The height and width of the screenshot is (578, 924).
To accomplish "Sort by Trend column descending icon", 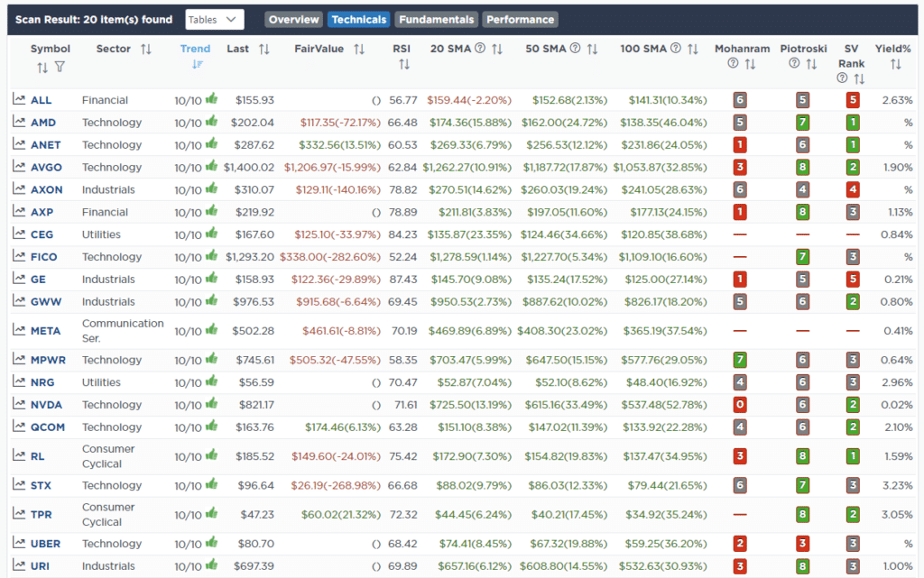I will [x=198, y=64].
